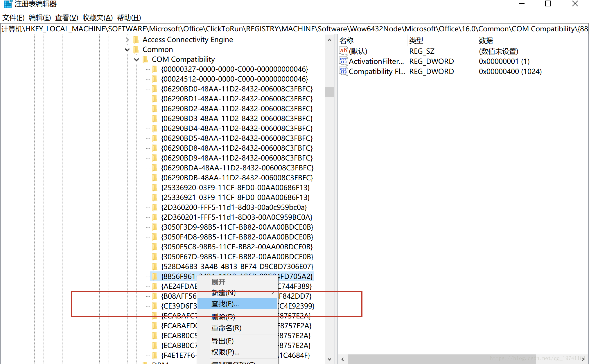Click the (默认) string value icon

click(343, 51)
